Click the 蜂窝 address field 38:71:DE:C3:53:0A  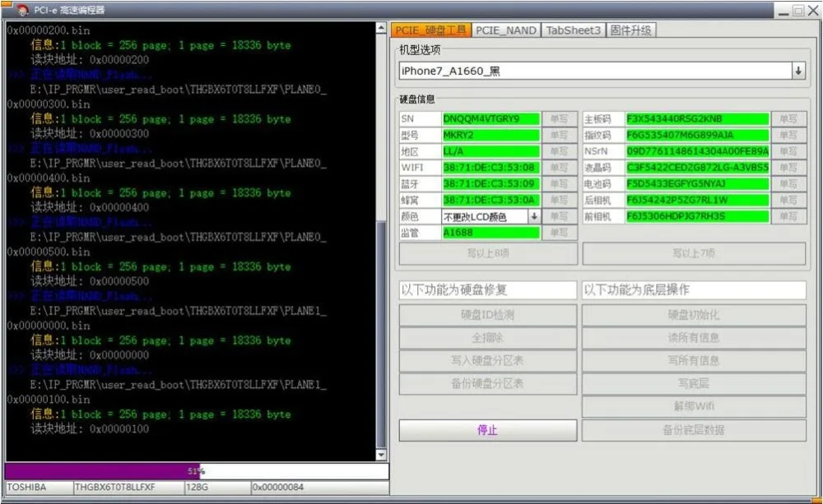point(491,200)
